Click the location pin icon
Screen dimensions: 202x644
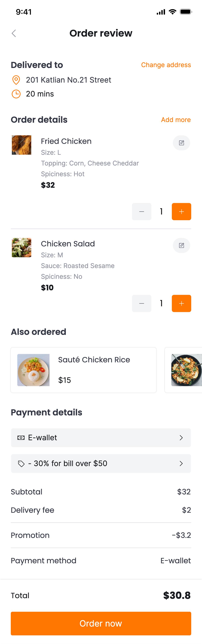[16, 80]
